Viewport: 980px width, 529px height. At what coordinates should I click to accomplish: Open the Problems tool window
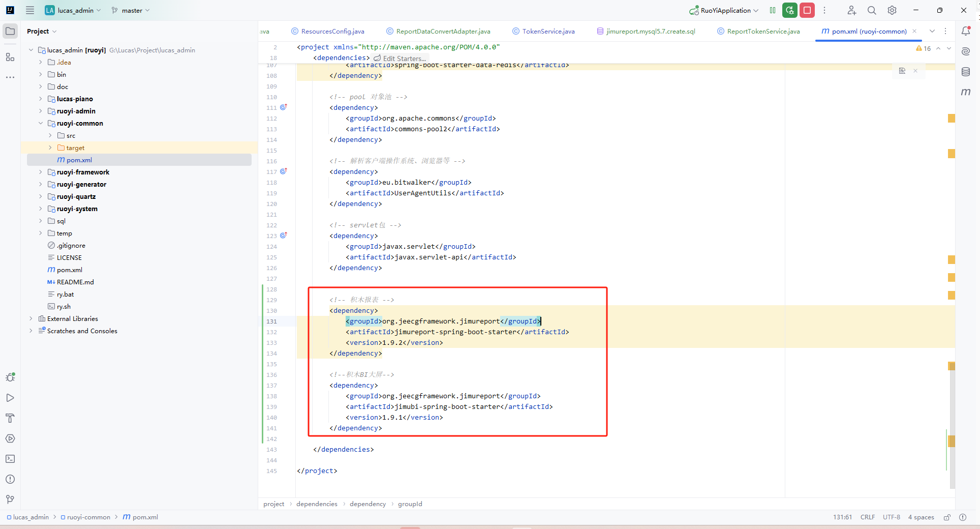tap(10, 479)
